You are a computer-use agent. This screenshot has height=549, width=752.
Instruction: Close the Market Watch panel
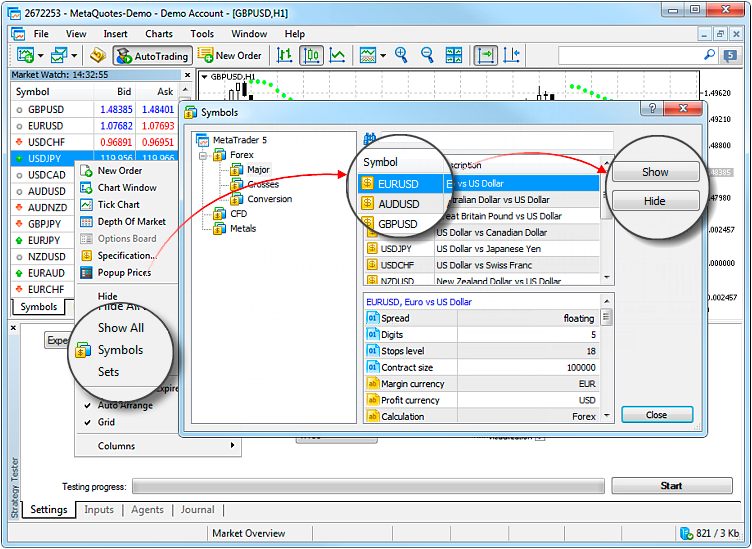[188, 75]
